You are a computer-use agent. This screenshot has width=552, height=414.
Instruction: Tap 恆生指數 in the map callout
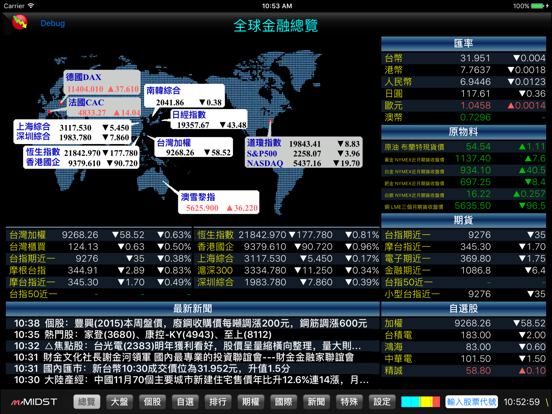point(43,152)
